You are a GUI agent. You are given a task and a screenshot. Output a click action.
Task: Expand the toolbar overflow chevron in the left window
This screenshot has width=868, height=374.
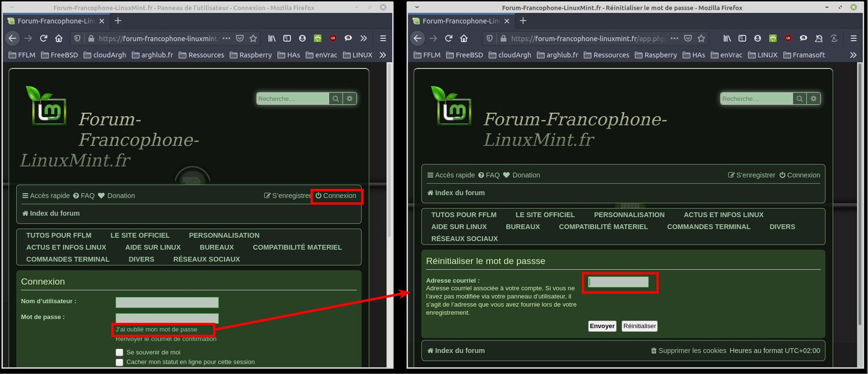pyautogui.click(x=364, y=38)
